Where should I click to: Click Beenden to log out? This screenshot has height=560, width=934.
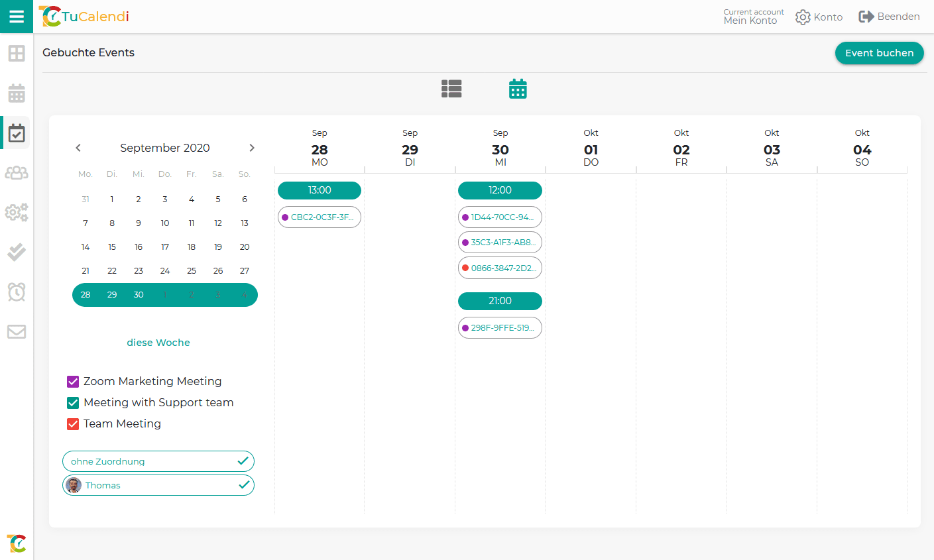[889, 17]
